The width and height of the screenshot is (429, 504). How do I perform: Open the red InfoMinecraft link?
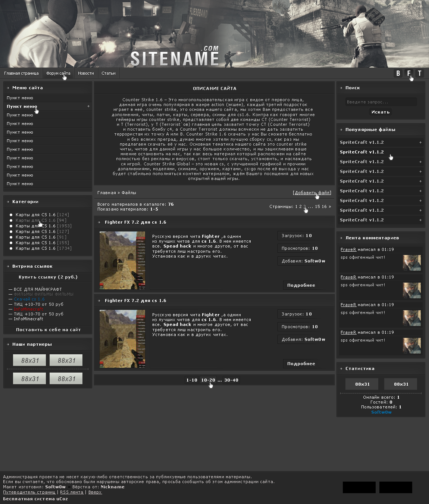[28, 309]
